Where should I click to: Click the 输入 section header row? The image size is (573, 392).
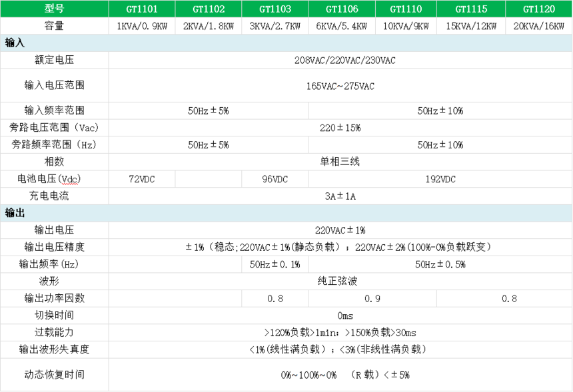(x=286, y=43)
